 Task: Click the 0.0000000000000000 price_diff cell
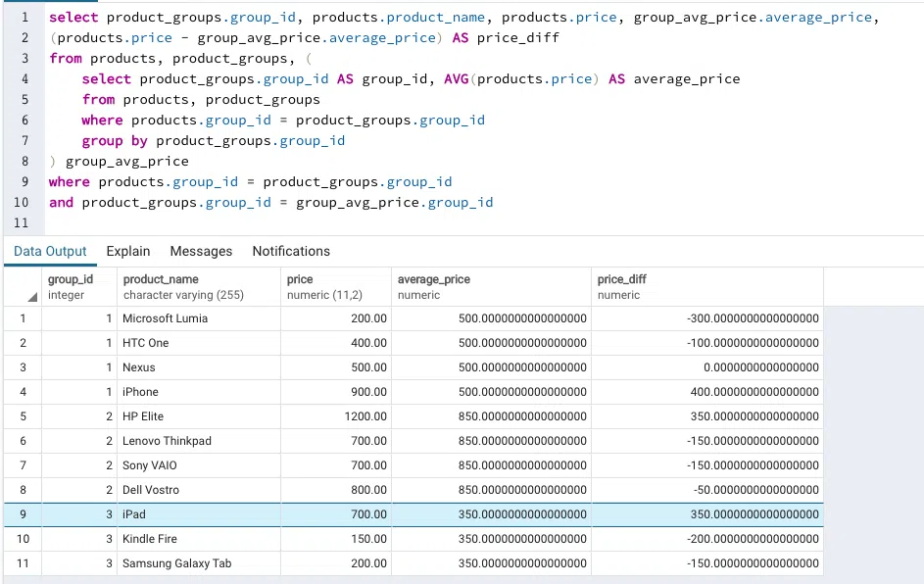[x=707, y=367]
